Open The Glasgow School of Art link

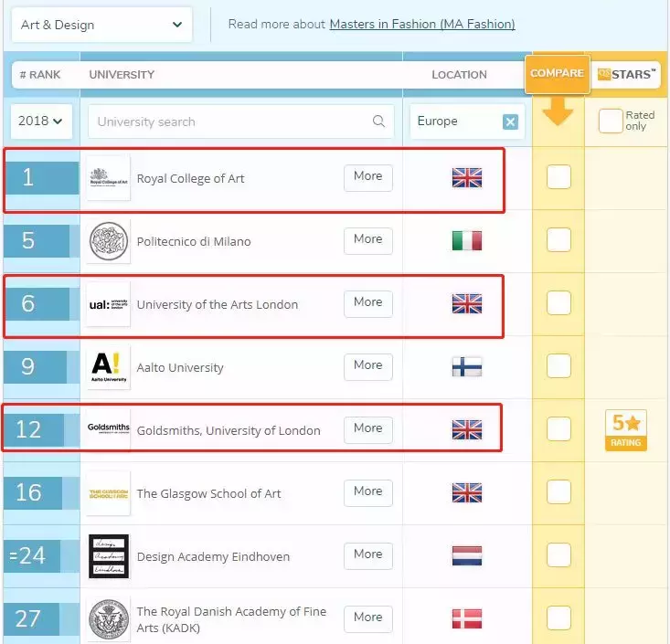point(208,493)
